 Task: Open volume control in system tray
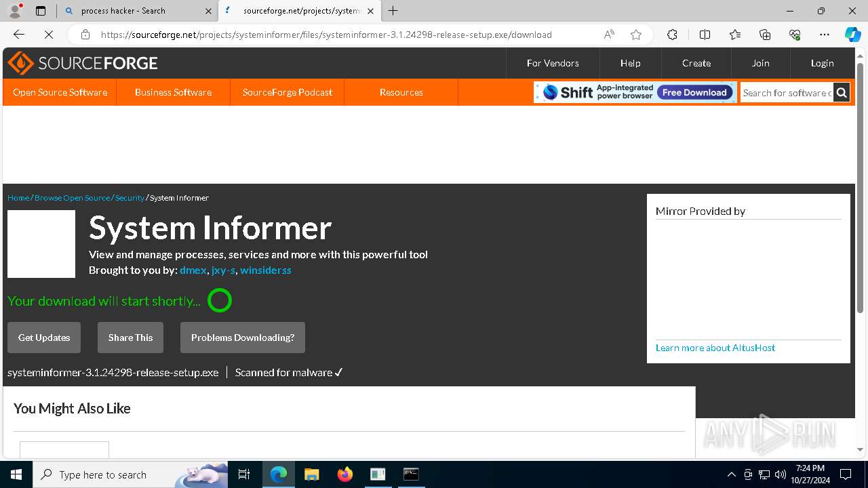pos(781,474)
